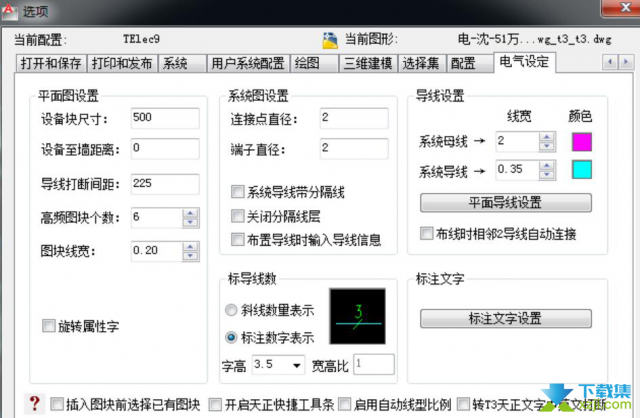Click the 导线打断间距 field showing 225

(165, 184)
